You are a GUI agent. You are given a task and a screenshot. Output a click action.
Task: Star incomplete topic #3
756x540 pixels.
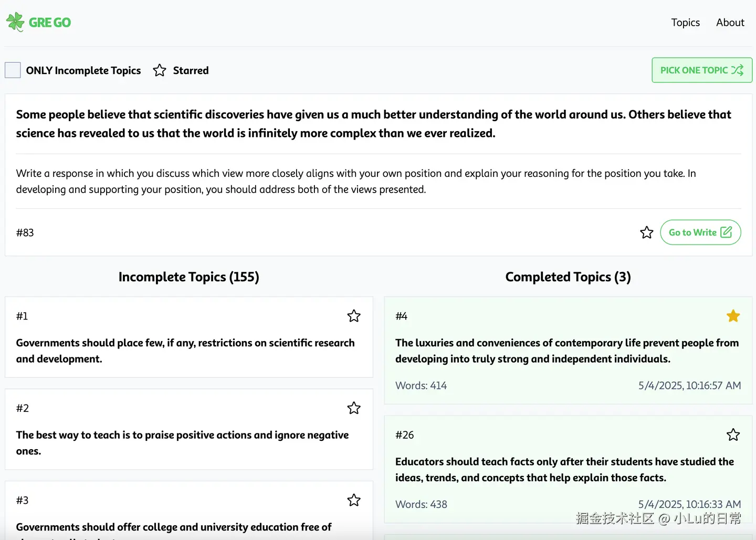point(354,500)
